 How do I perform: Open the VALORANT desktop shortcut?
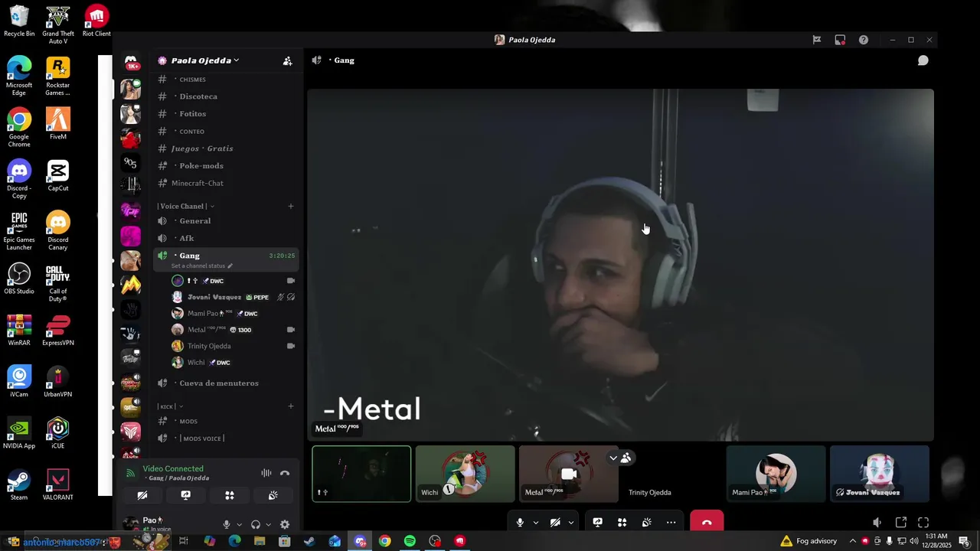click(x=58, y=485)
